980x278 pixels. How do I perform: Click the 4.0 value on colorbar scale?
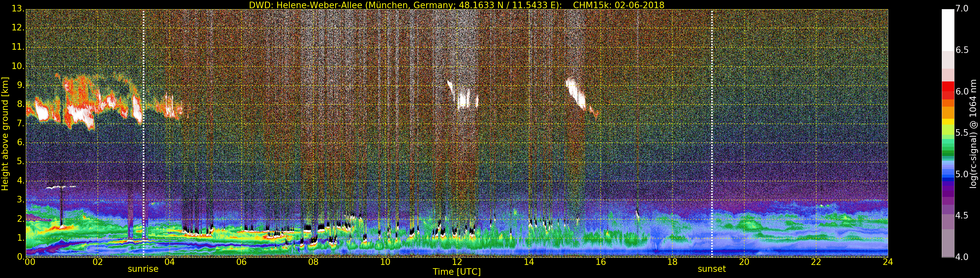(x=962, y=257)
